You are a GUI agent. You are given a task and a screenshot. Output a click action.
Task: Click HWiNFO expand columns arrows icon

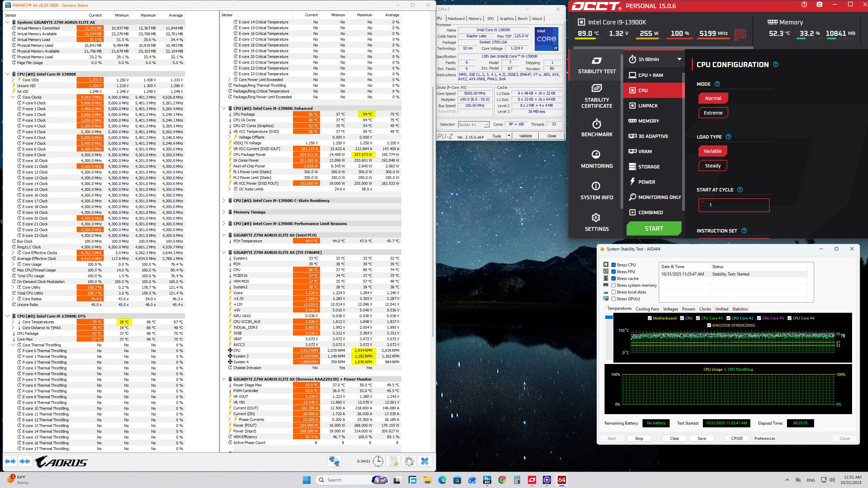[x=10, y=461]
